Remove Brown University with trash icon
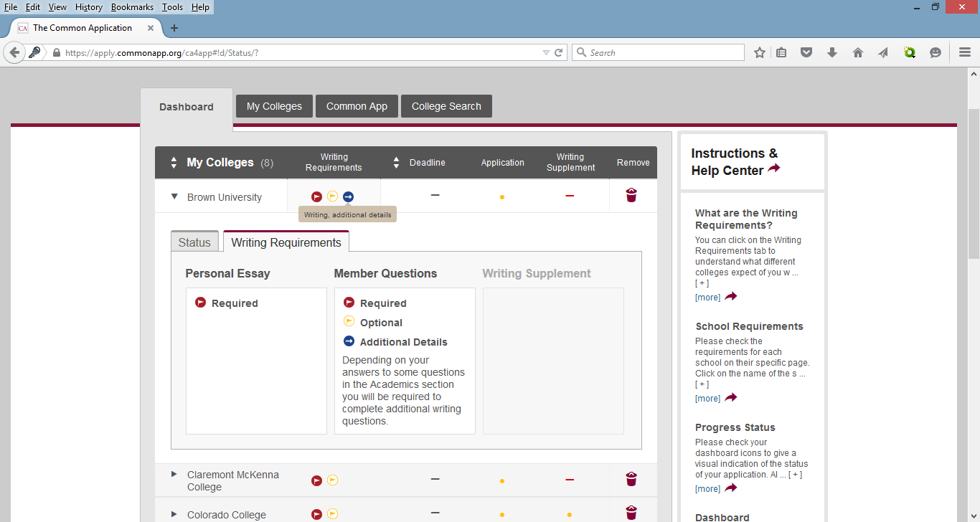The image size is (980, 522). [x=631, y=195]
